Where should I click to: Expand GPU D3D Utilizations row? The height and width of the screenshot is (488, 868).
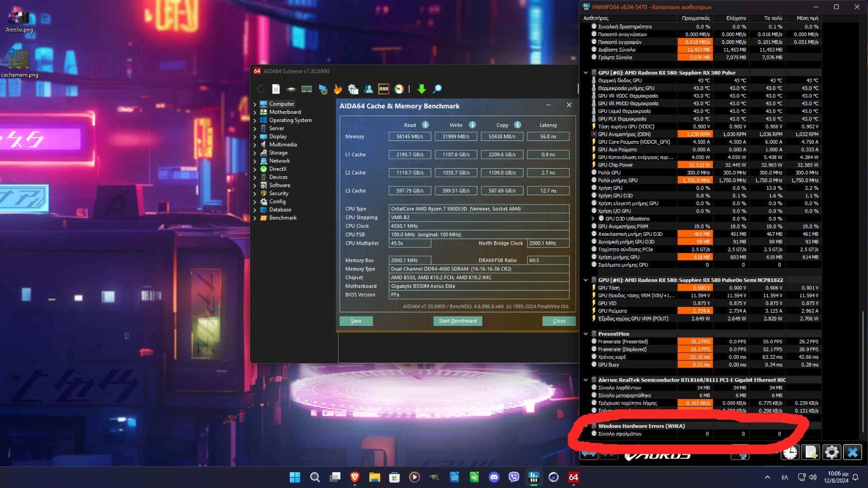point(593,219)
